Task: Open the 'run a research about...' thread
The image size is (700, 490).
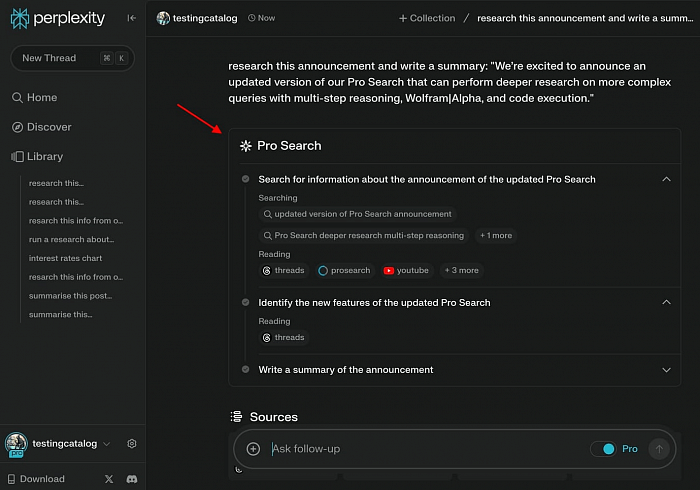Action: point(71,239)
